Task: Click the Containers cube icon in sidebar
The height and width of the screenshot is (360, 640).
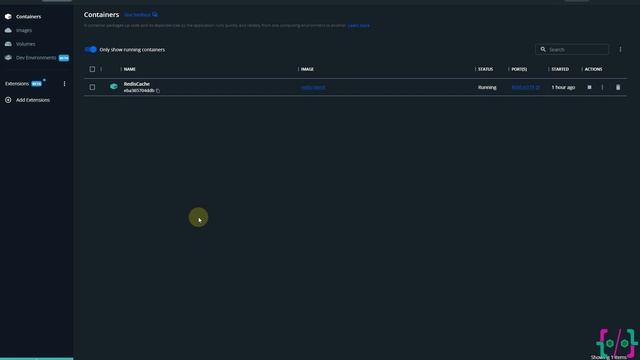Action: coord(8,17)
